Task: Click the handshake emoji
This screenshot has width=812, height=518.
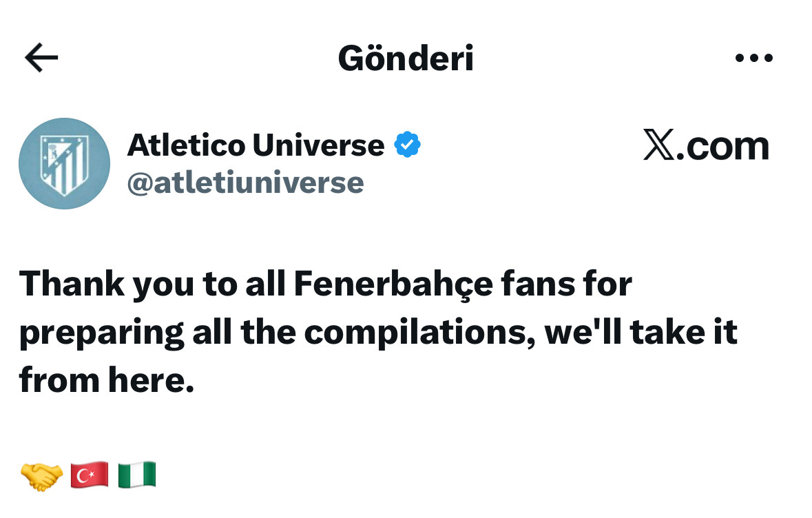Action: pyautogui.click(x=42, y=475)
